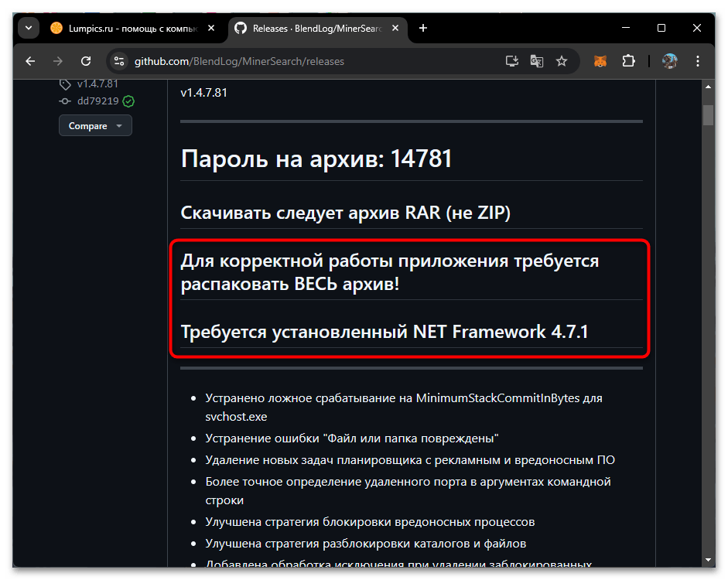The height and width of the screenshot is (580, 728).
Task: Click bullet 'стратегия разблокировки каталогов и файлов'
Action: point(366,544)
